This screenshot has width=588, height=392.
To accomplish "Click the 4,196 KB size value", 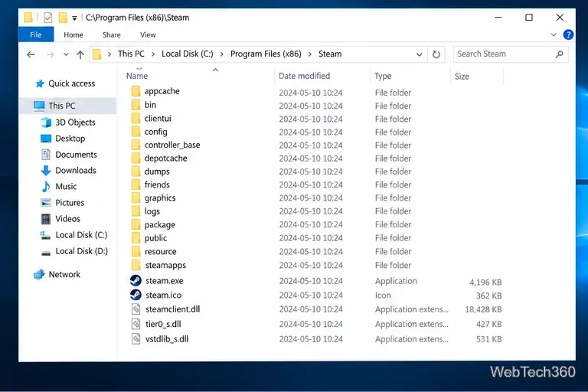I will (485, 282).
